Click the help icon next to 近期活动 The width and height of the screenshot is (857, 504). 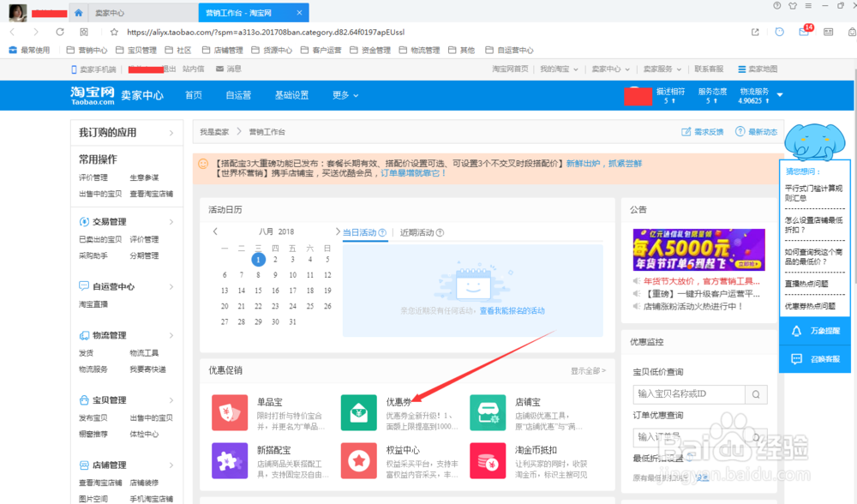[x=440, y=232]
